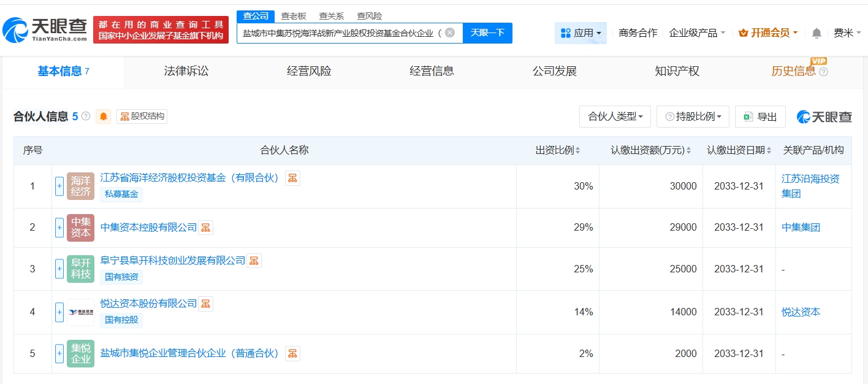Switch to the 法律诉讼 tab
Image resolution: width=868 pixels, height=384 pixels.
click(186, 71)
